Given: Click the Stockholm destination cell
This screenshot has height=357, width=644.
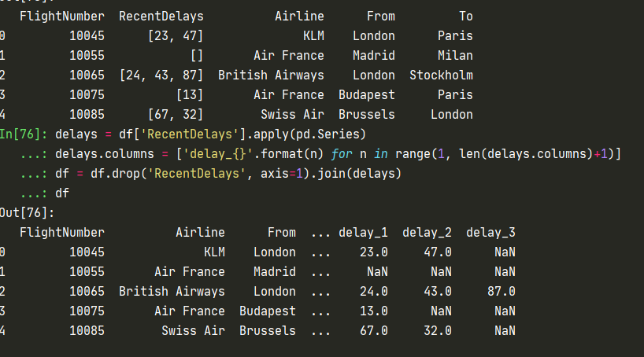Looking at the screenshot, I should pyautogui.click(x=441, y=75).
